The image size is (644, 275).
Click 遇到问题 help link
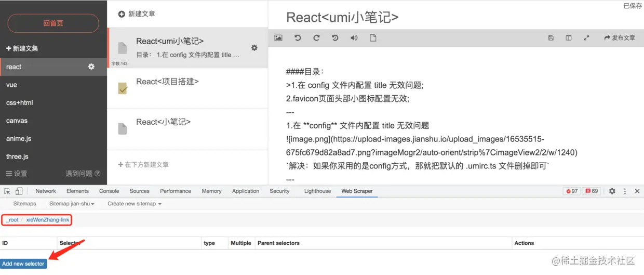click(x=83, y=174)
